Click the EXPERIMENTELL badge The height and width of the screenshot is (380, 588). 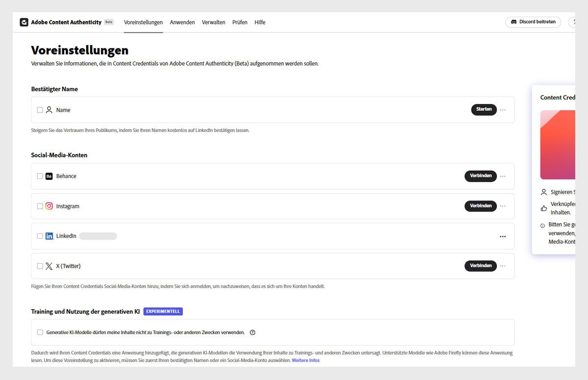tap(163, 311)
